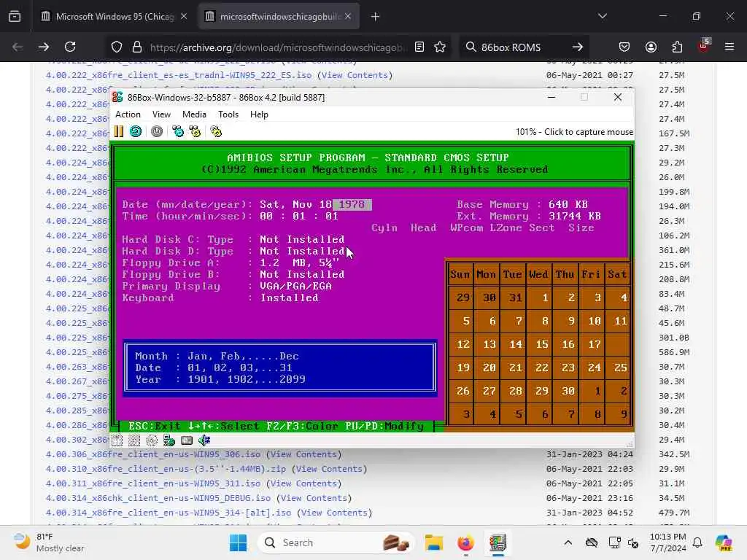Click the network status bar icon
747x560 pixels.
point(169,440)
